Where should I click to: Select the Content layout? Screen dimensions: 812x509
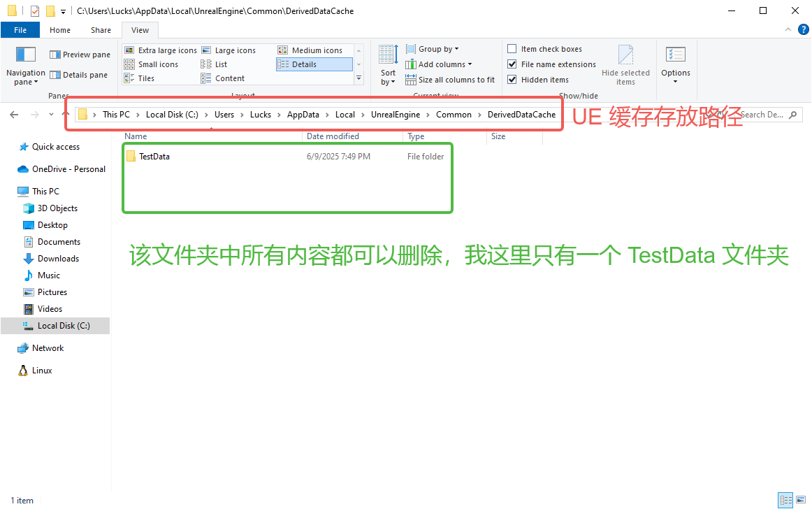[223, 78]
